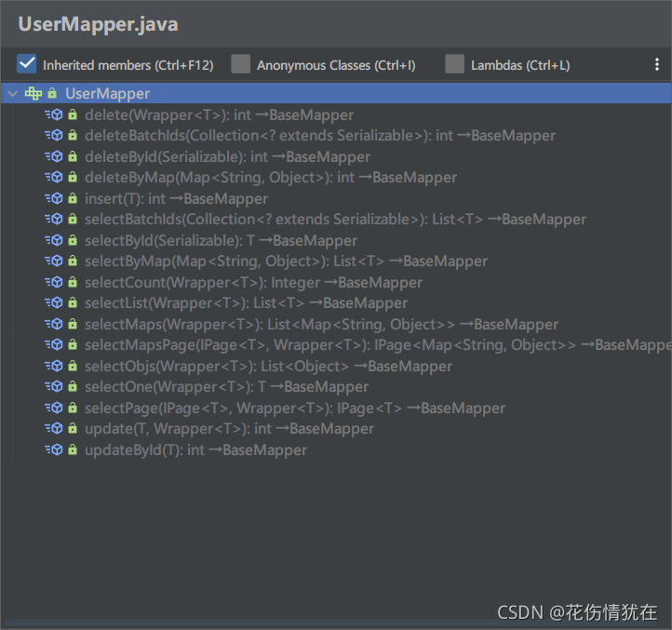The width and height of the screenshot is (672, 630).
Task: Click method icon for delete(Wrapper<T>)
Action: (x=54, y=114)
